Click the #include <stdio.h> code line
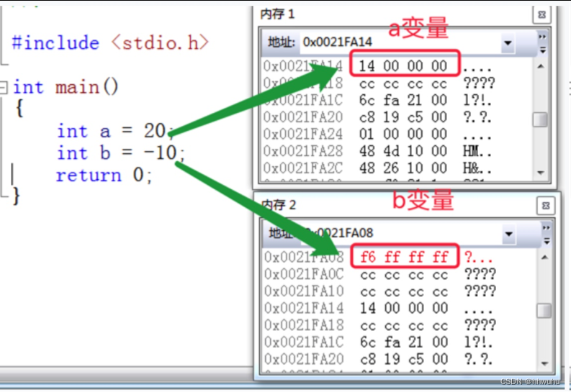The width and height of the screenshot is (571, 392). tap(110, 43)
